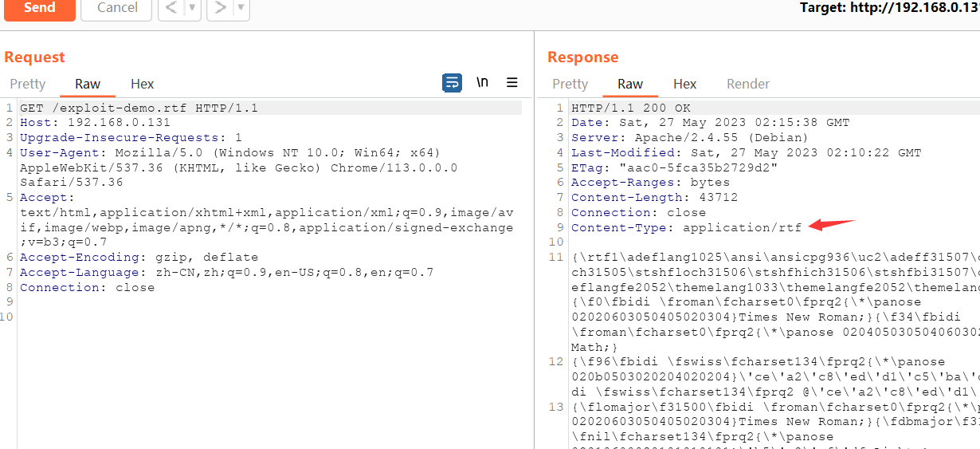
Task: Toggle non-printable characters \n in Request panel
Action: [483, 83]
